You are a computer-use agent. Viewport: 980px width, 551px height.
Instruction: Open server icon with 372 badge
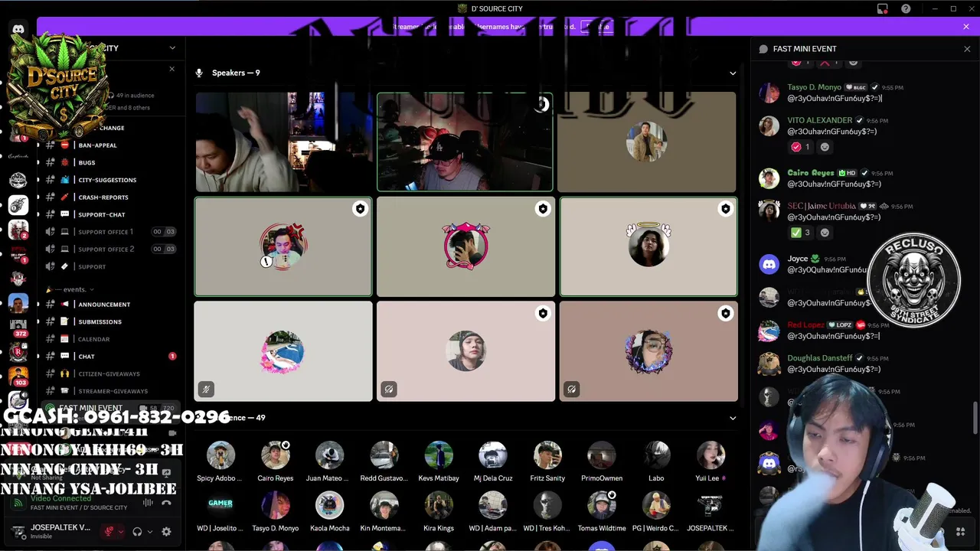[18, 324]
